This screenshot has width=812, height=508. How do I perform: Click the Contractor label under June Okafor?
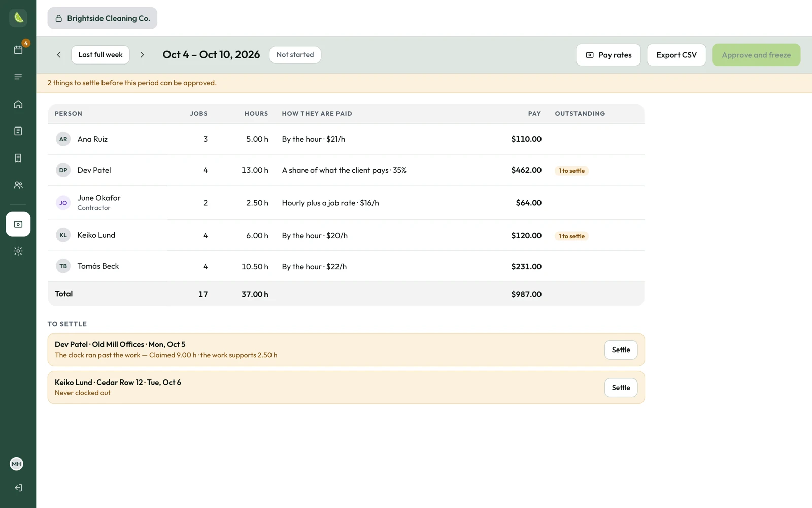[94, 208]
